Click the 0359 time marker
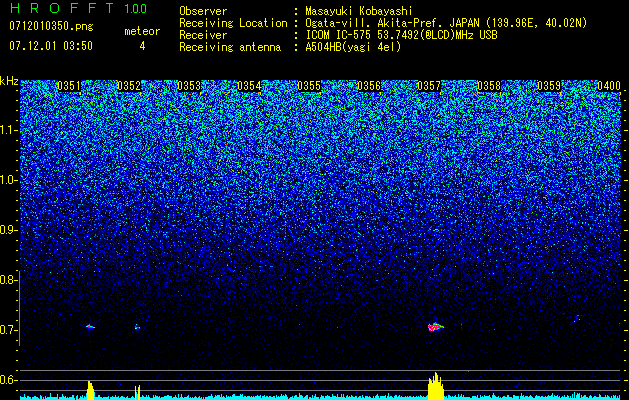The image size is (629, 400). 549,86
